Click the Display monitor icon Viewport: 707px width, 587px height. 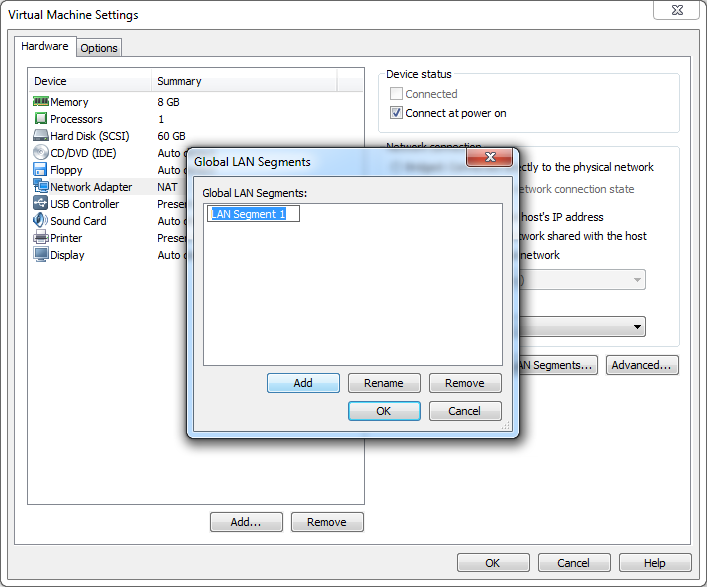41,255
